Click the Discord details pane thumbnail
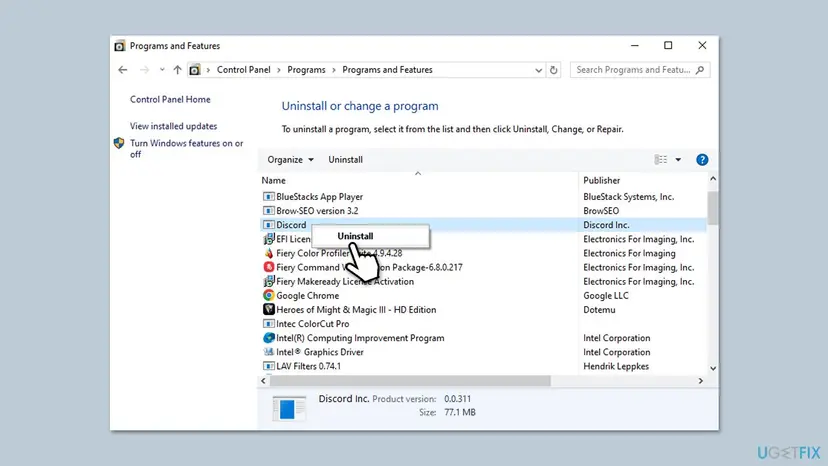The height and width of the screenshot is (466, 828). coord(289,408)
